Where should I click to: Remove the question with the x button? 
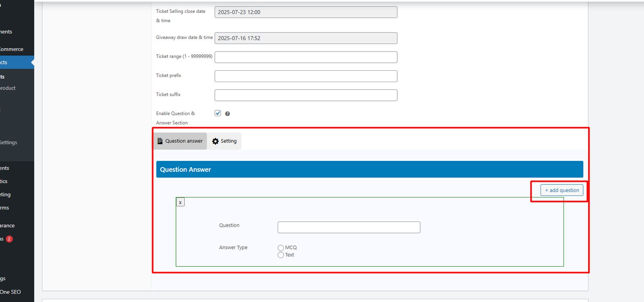coord(180,202)
